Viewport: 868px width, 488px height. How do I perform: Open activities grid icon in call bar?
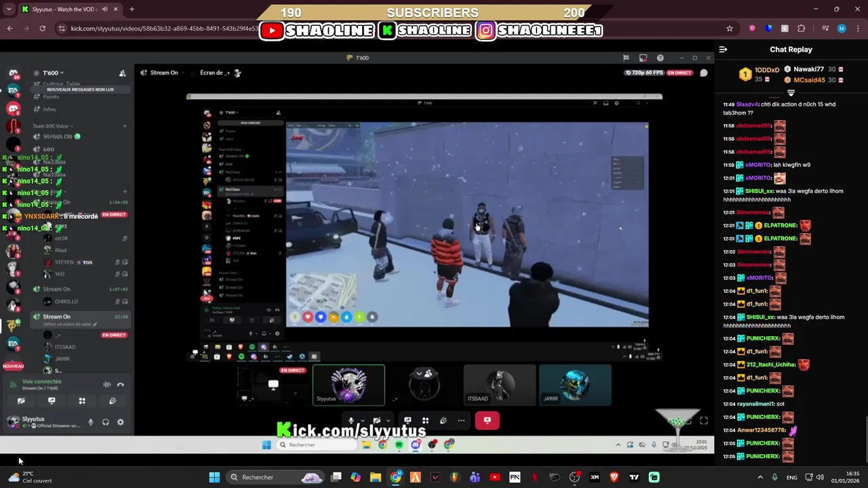425,420
